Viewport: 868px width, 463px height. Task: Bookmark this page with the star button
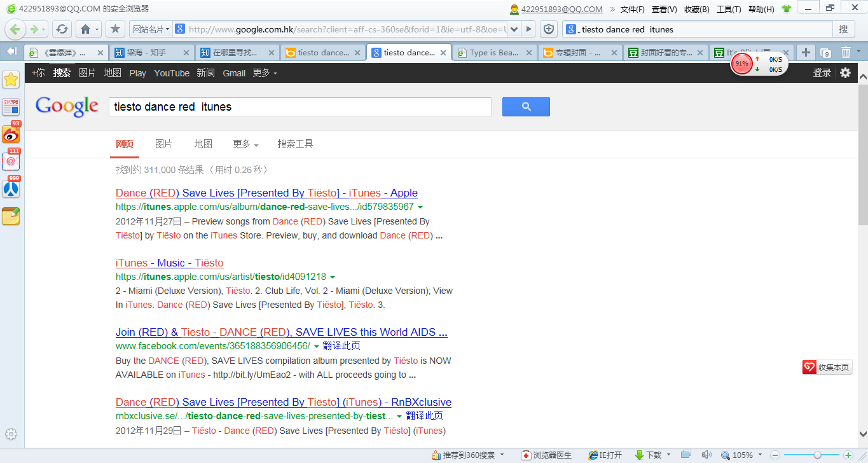[x=115, y=29]
